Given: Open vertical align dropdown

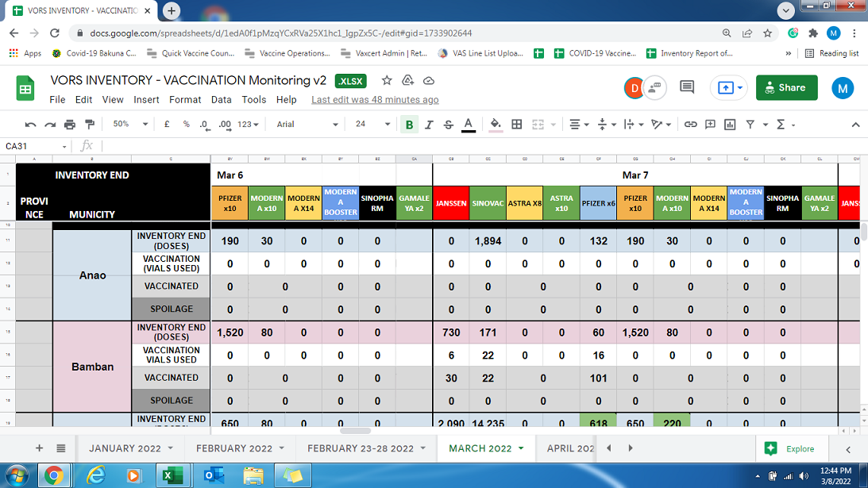Looking at the screenshot, I should 607,125.
